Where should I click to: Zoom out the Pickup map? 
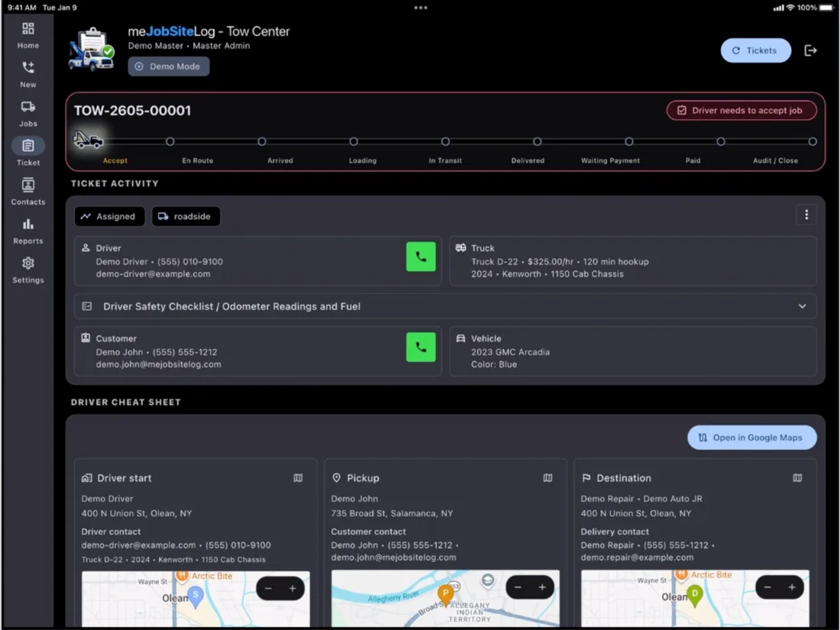click(x=518, y=588)
